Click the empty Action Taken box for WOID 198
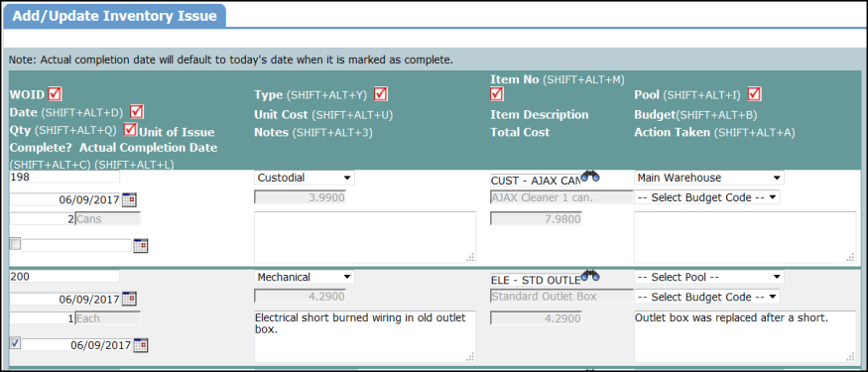This screenshot has width=868, height=372. pos(745,237)
